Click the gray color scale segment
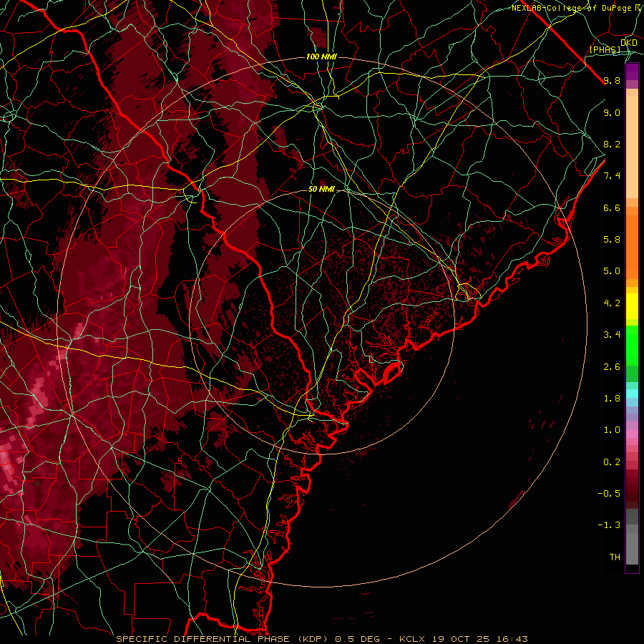Viewport: 644px width, 644px height. pos(632,548)
